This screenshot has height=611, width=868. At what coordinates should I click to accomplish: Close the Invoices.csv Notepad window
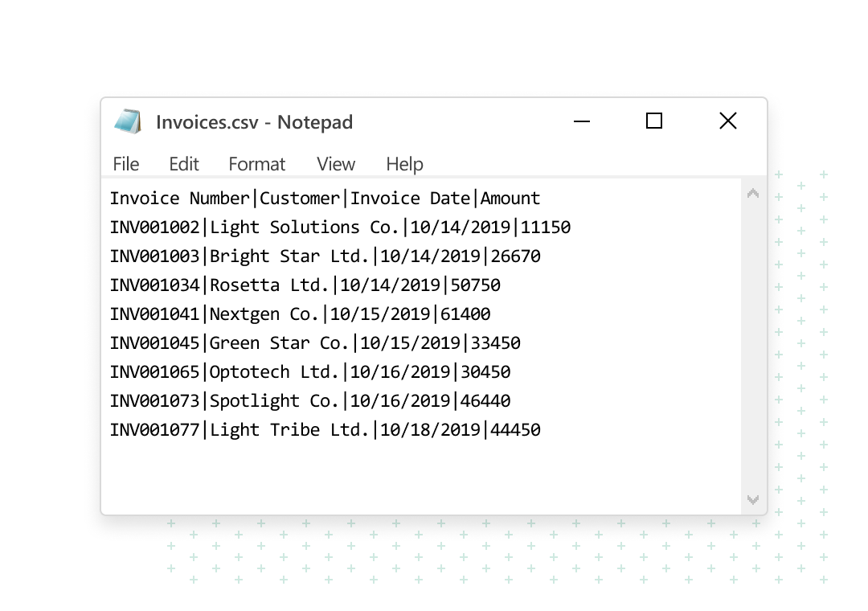tap(727, 121)
